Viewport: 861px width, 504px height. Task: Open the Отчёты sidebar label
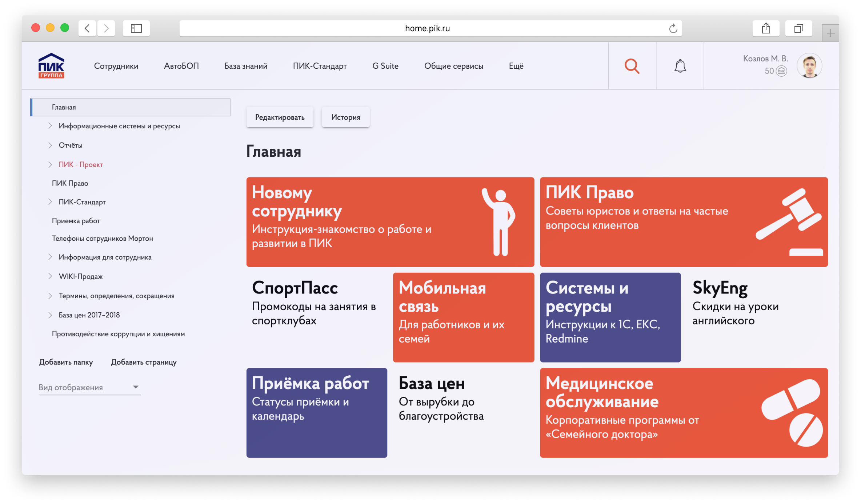click(71, 145)
